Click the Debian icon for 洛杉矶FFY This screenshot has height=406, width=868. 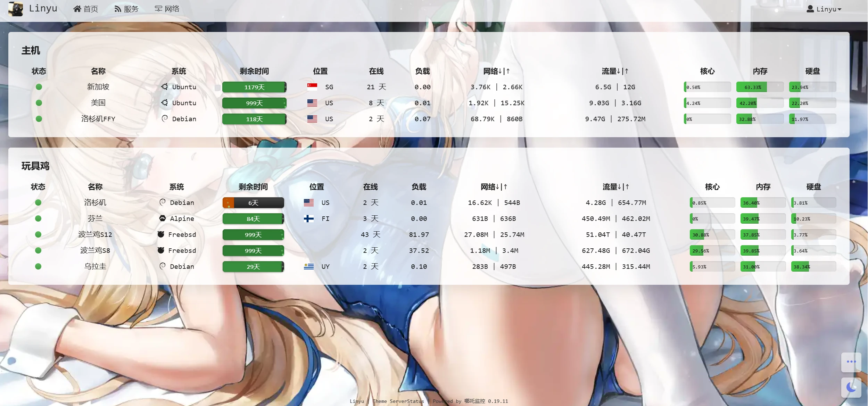pyautogui.click(x=164, y=119)
